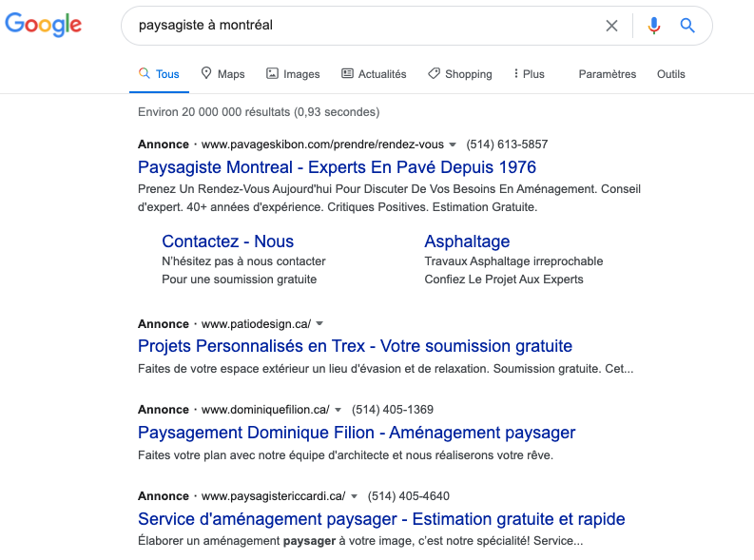Start voice search with microphone icon

click(653, 26)
